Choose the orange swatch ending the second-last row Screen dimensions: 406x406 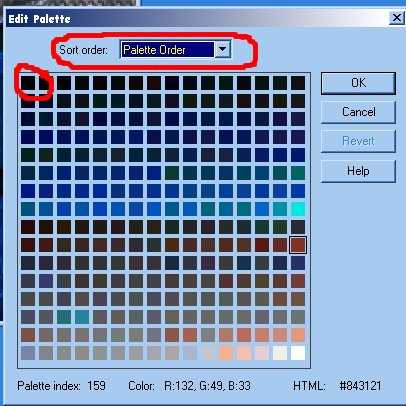click(x=298, y=335)
